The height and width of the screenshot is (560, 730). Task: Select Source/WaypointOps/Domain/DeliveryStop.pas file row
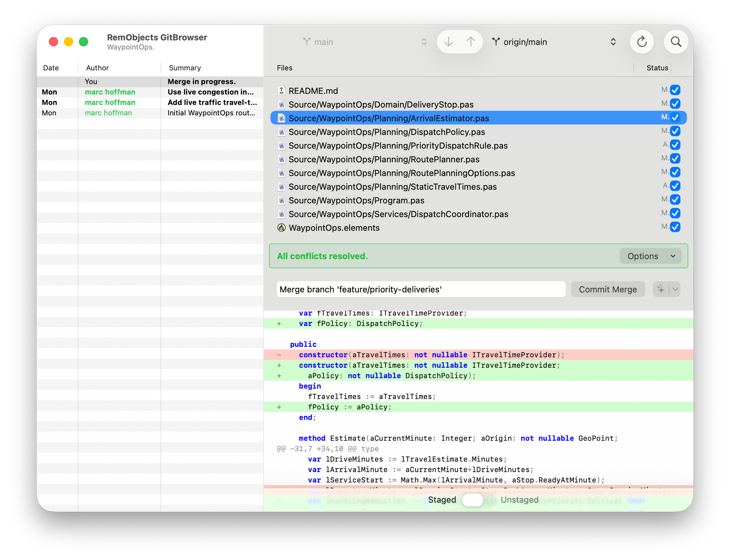[479, 105]
